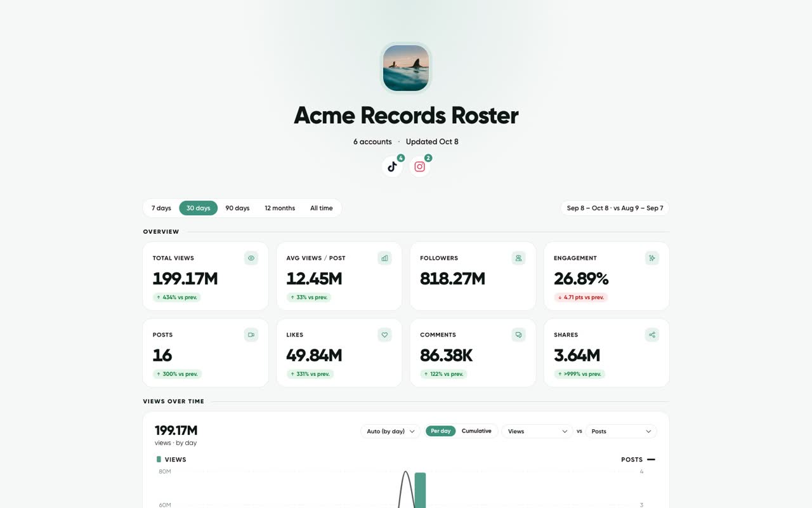Screen dimensions: 812x508
Task: Click the 6 accounts text
Action: point(372,142)
